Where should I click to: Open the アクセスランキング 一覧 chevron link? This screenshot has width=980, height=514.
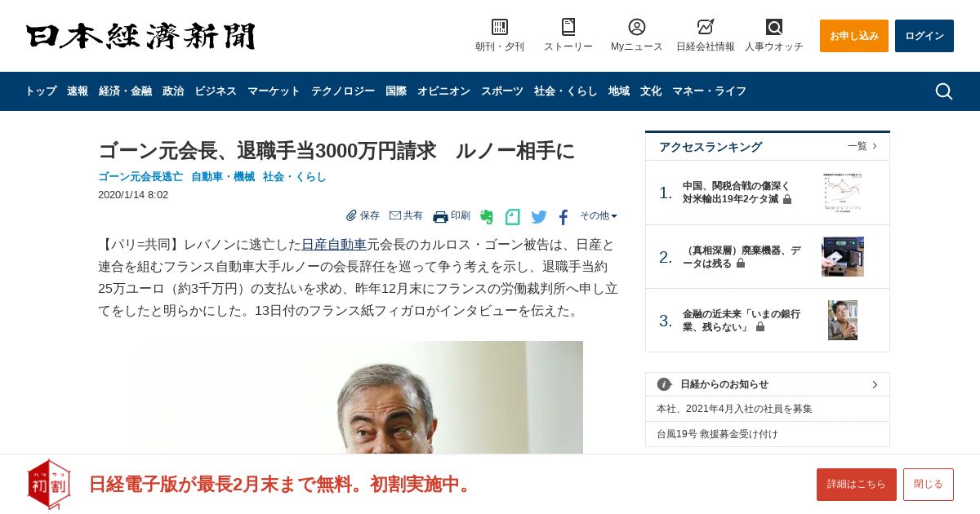862,146
